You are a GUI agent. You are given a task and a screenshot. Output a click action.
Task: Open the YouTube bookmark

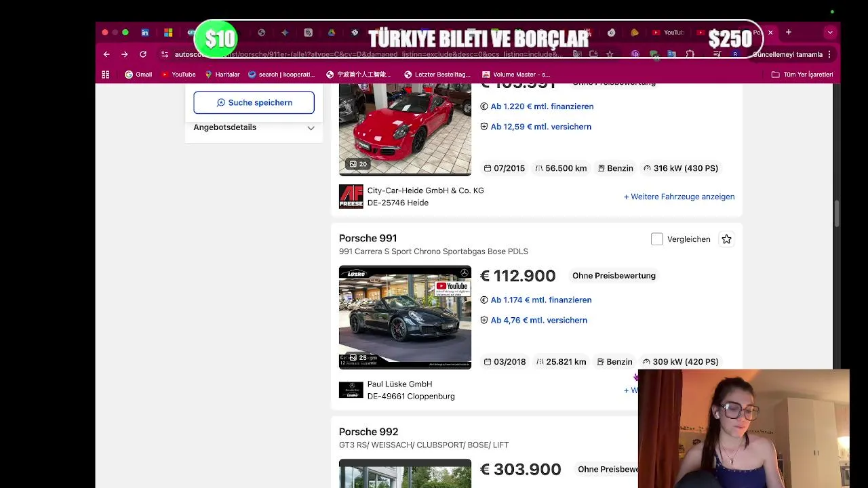click(x=178, y=75)
